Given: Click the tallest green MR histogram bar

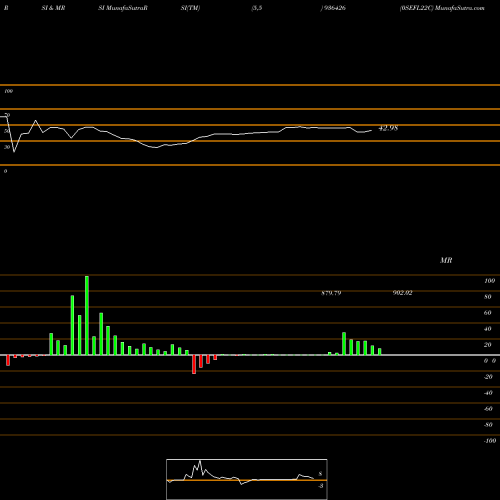Looking at the screenshot, I should click(x=87, y=315).
